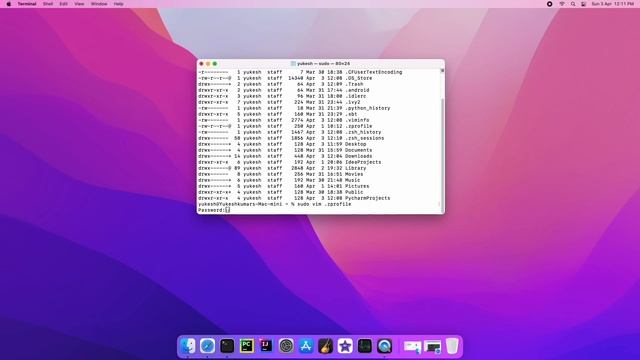Restore the white minimized window in the Dock
The width and height of the screenshot is (640, 360).
click(x=412, y=347)
